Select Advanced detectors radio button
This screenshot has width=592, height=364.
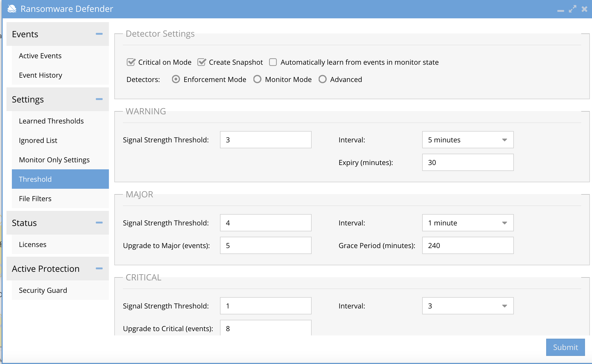(323, 79)
